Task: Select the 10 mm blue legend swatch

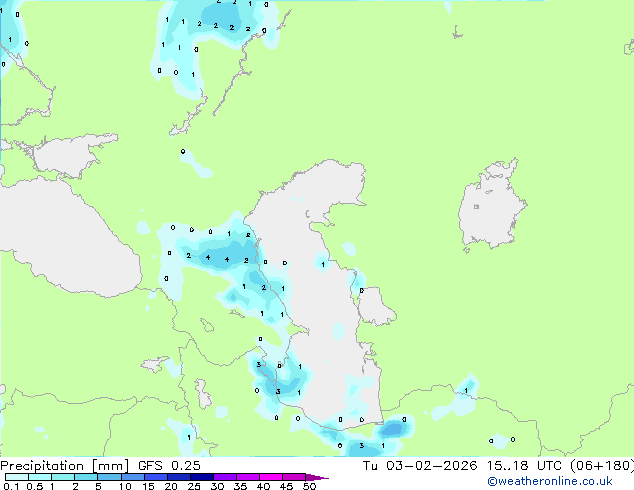Action: click(134, 477)
